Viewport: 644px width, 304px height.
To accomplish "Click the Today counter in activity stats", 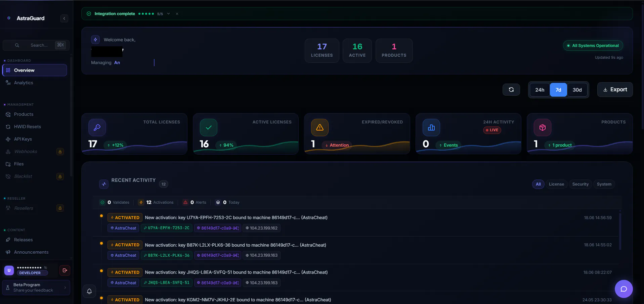I will coord(227,202).
